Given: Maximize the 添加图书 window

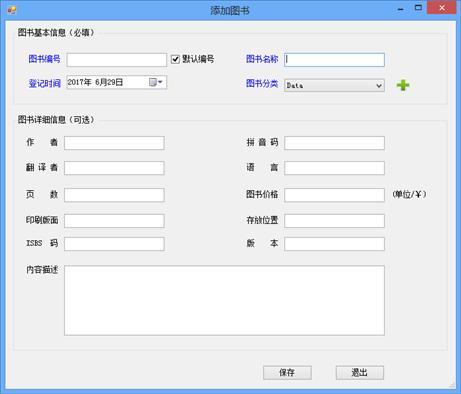Looking at the screenshot, I should (x=418, y=8).
